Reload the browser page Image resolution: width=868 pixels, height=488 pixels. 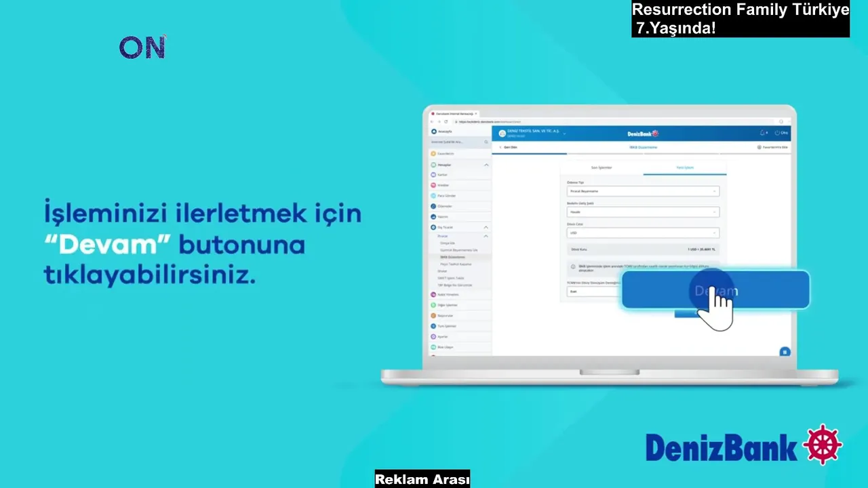pyautogui.click(x=446, y=121)
